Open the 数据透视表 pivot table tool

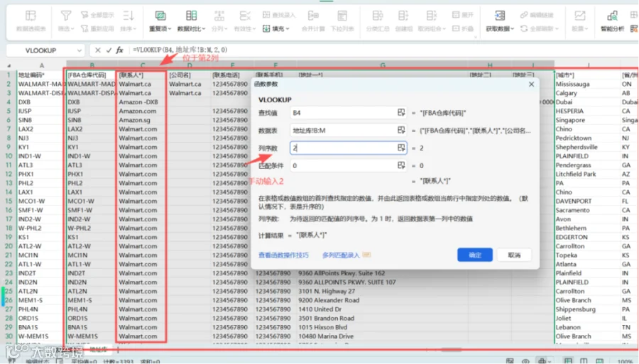(x=31, y=21)
